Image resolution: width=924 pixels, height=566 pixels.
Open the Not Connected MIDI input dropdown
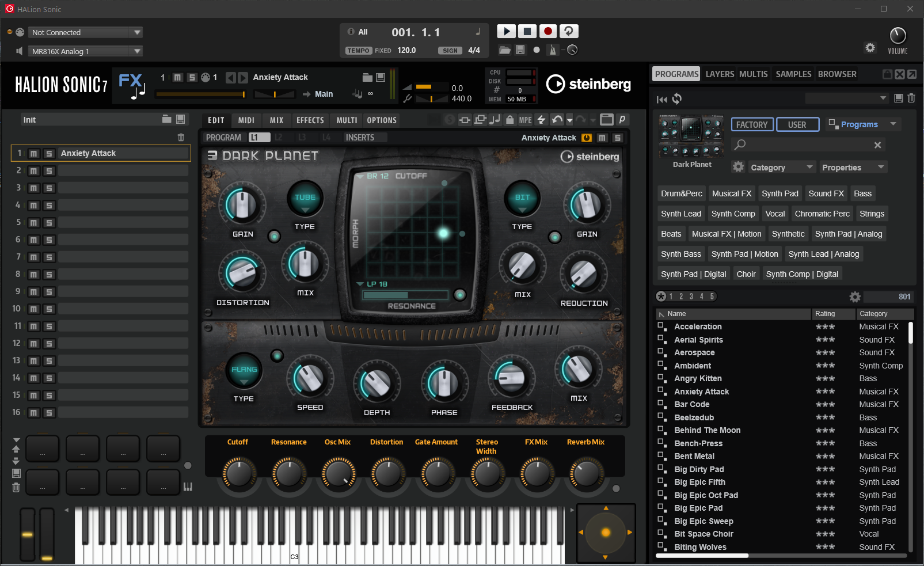pos(86,32)
